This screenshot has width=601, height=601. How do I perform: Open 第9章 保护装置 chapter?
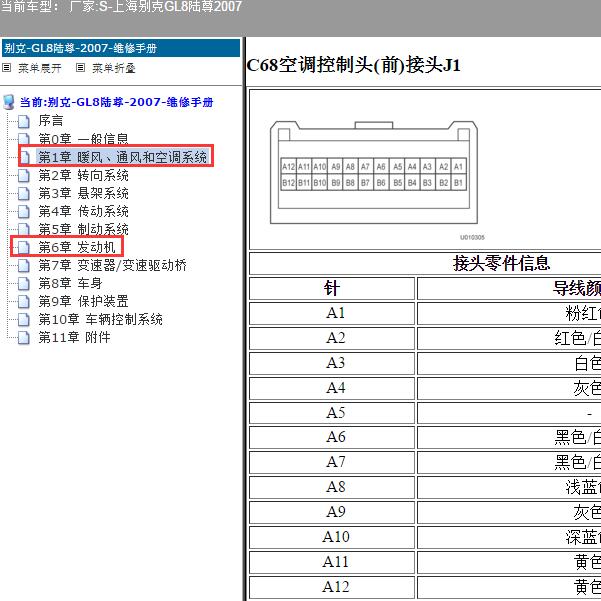coord(84,301)
